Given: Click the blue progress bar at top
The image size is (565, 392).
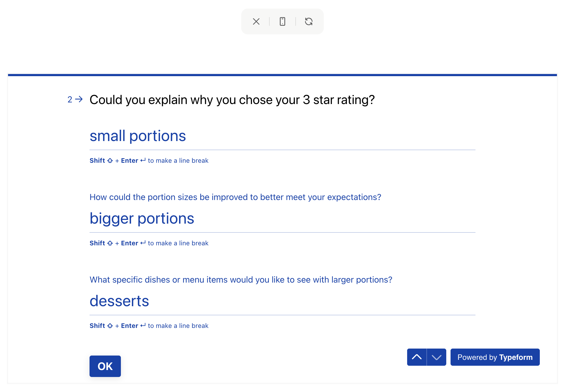Looking at the screenshot, I should (282, 75).
